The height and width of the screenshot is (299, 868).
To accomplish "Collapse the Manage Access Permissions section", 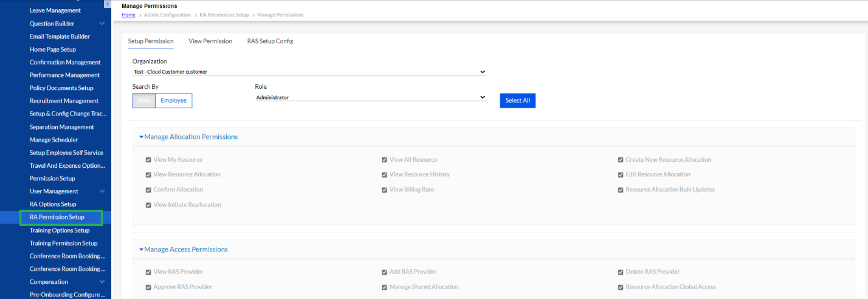I will tap(141, 250).
